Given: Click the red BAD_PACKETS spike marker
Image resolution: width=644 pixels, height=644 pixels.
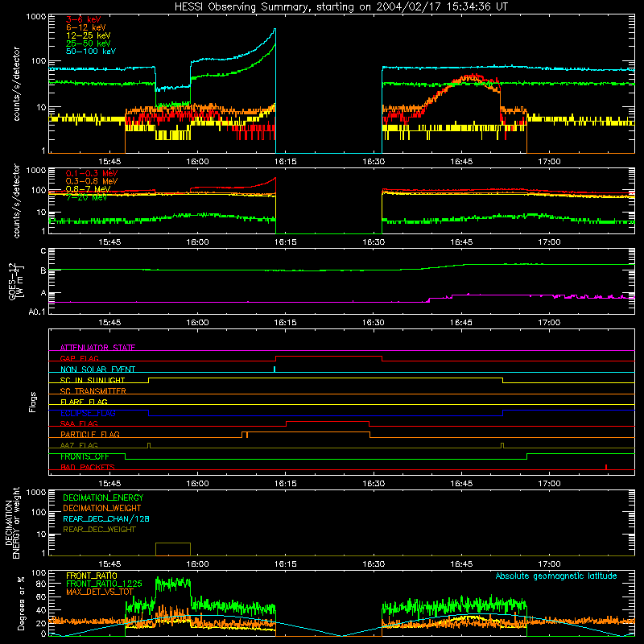Looking at the screenshot, I should click(x=606, y=467).
